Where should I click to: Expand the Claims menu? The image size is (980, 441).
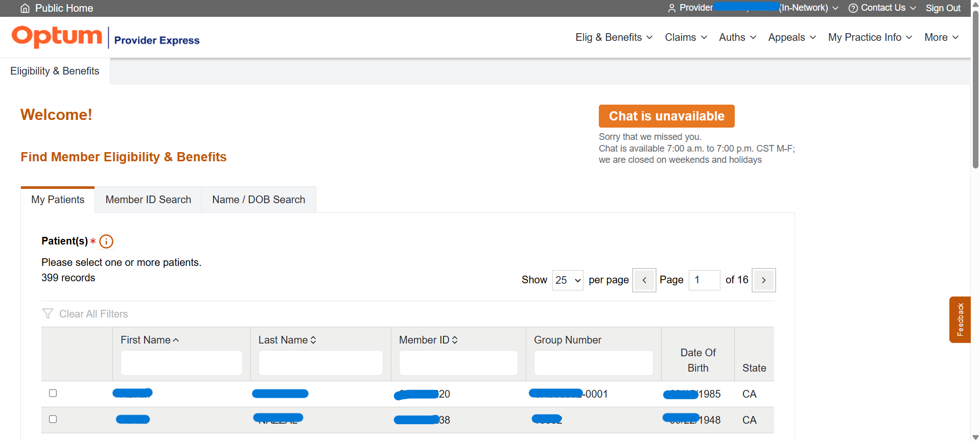coord(686,37)
